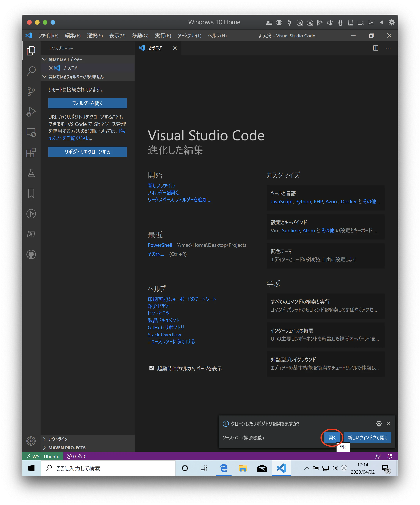420x505 pixels.
Task: Open the 移動(G) menu
Action: point(140,36)
